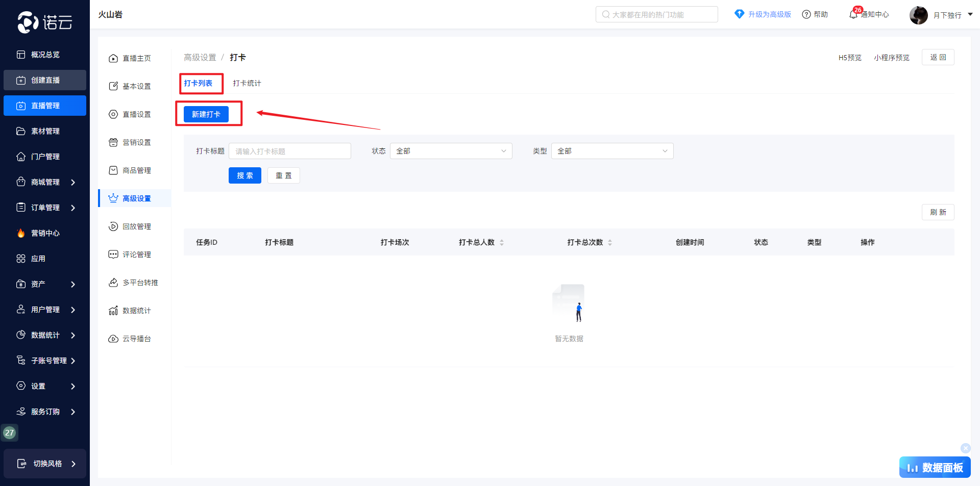Open the 类型 dropdown
The width and height of the screenshot is (980, 486).
612,151
